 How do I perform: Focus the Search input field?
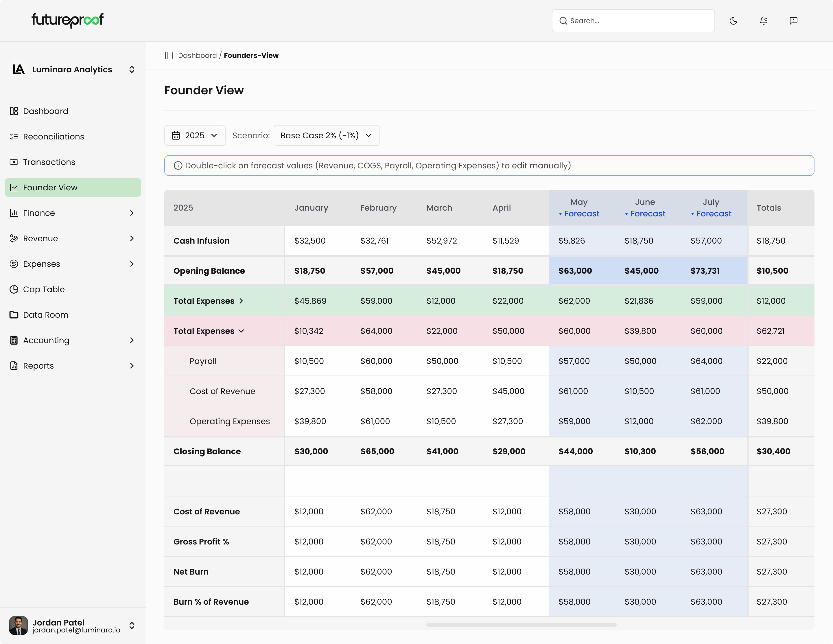637,21
